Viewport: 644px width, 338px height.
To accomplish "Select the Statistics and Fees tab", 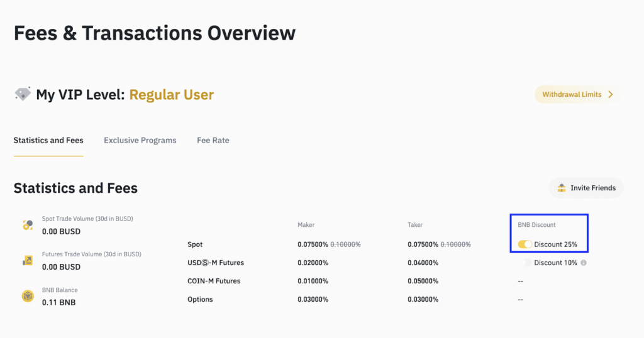I will click(x=48, y=140).
